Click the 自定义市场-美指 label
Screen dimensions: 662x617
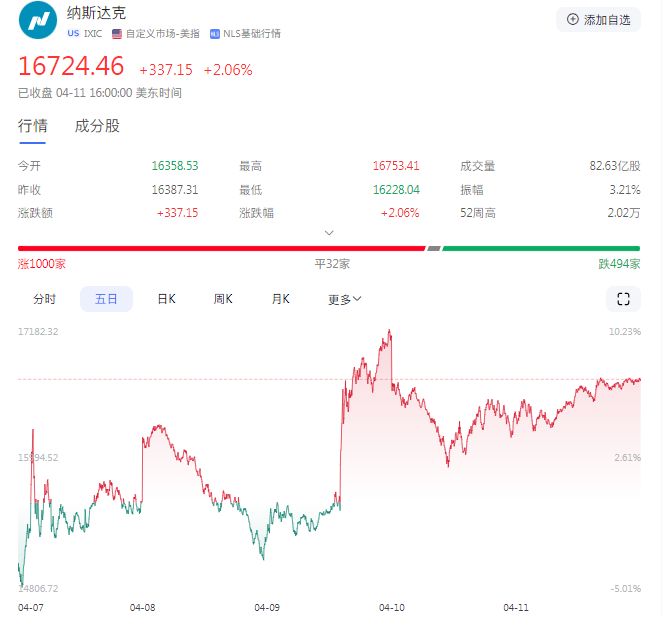pyautogui.click(x=163, y=34)
